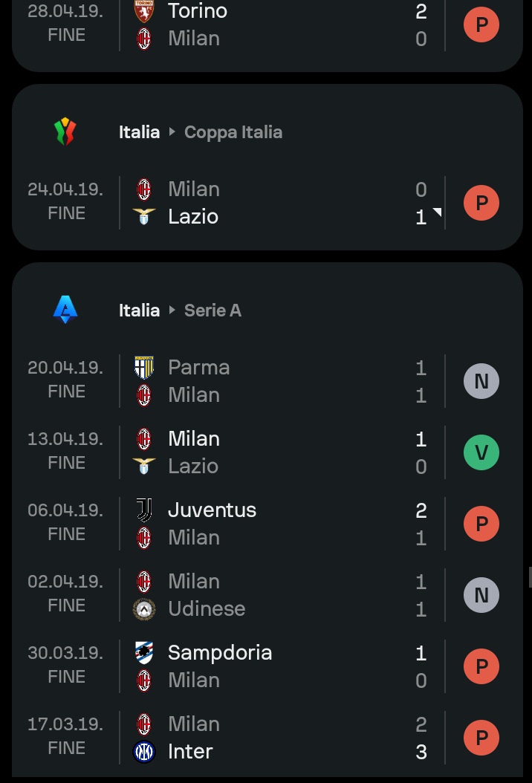This screenshot has height=783, width=532.
Task: Tap the white corner marker by Lazio score
Action: pyautogui.click(x=438, y=212)
